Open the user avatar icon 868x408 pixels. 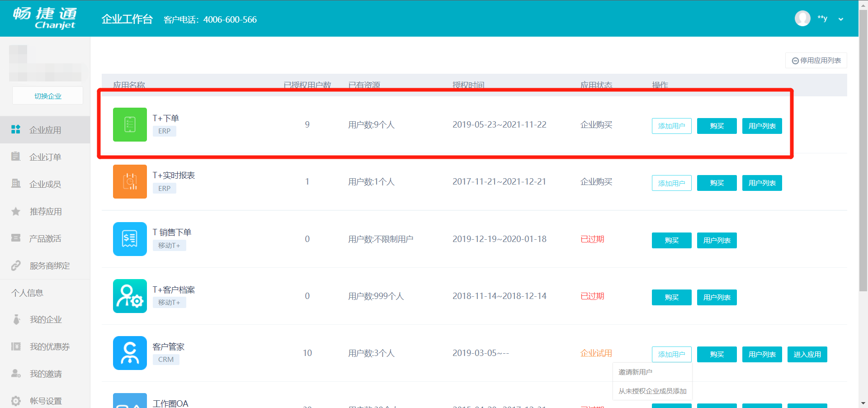coord(802,19)
